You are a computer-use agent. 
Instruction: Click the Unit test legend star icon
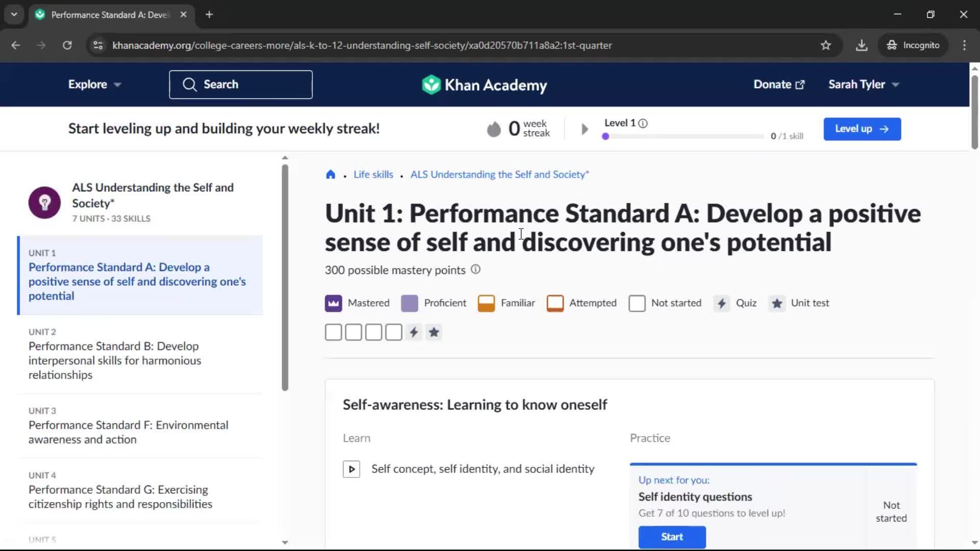[776, 304]
